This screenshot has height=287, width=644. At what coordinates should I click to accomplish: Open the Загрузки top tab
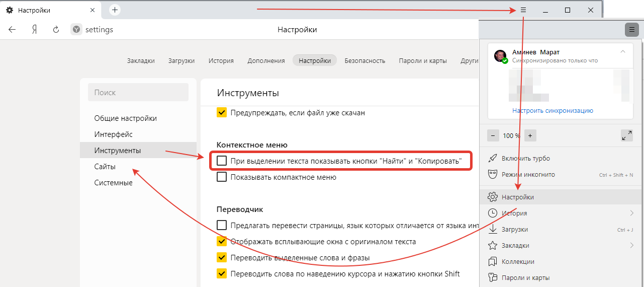(181, 60)
